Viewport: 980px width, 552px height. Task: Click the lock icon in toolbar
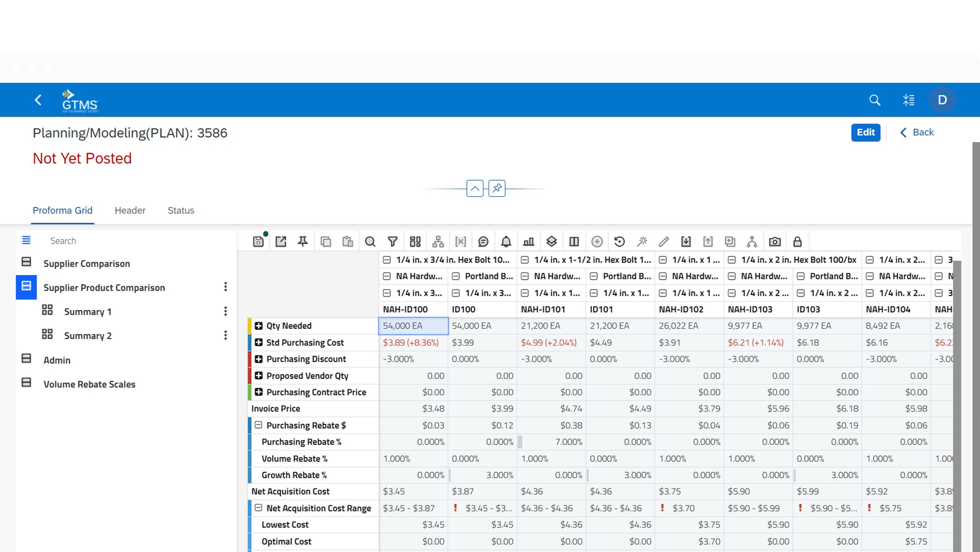[x=797, y=241]
